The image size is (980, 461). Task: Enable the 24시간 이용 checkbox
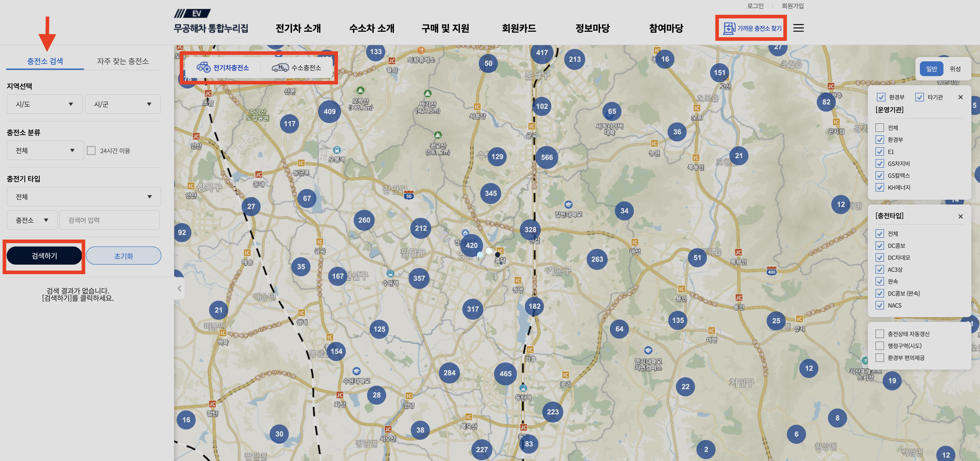91,151
